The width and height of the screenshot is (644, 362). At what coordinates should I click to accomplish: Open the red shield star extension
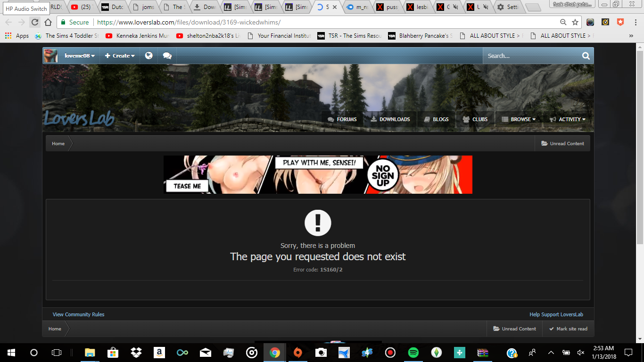click(620, 22)
